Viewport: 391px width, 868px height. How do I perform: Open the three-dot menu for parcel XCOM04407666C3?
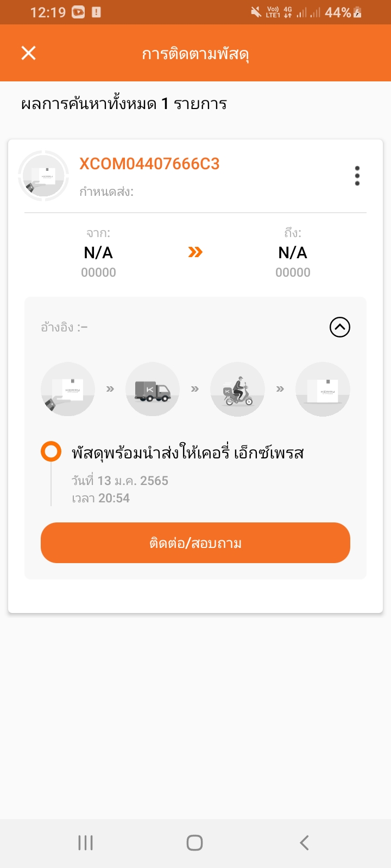point(357,176)
